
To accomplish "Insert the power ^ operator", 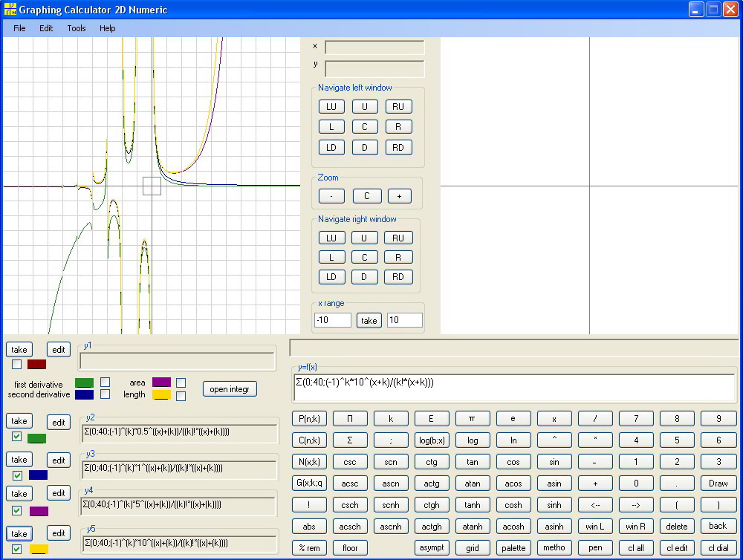I will pyautogui.click(x=554, y=440).
